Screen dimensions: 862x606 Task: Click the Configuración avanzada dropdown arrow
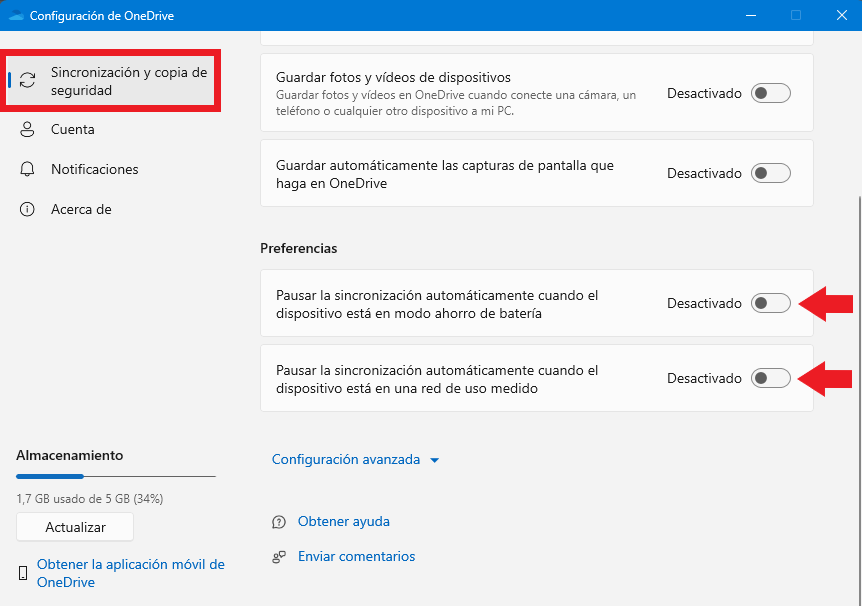(x=434, y=461)
